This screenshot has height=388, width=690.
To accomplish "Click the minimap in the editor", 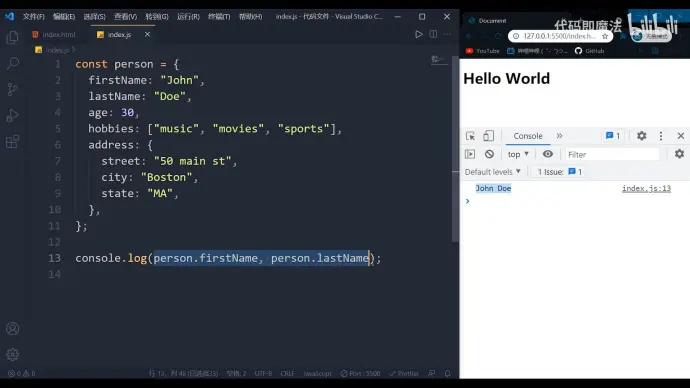I will click(x=438, y=59).
